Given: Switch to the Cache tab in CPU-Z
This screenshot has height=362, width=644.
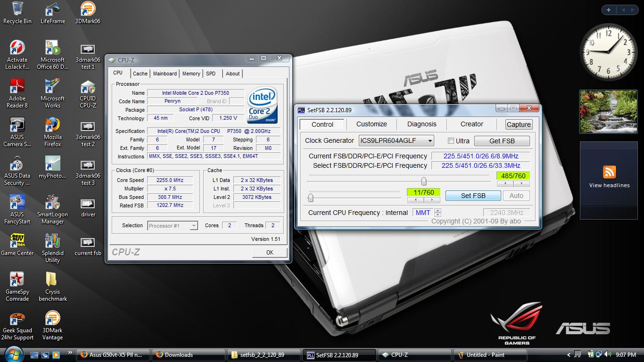Looking at the screenshot, I should (140, 74).
